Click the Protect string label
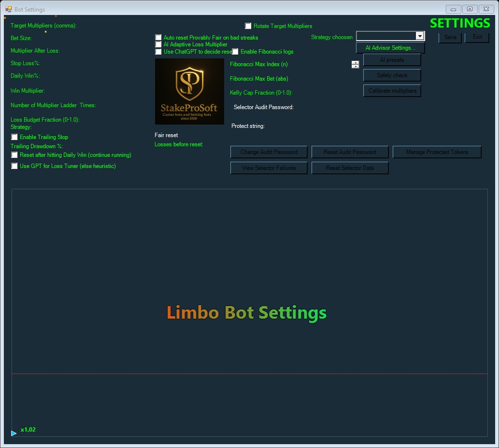This screenshot has height=448, width=499. (248, 126)
